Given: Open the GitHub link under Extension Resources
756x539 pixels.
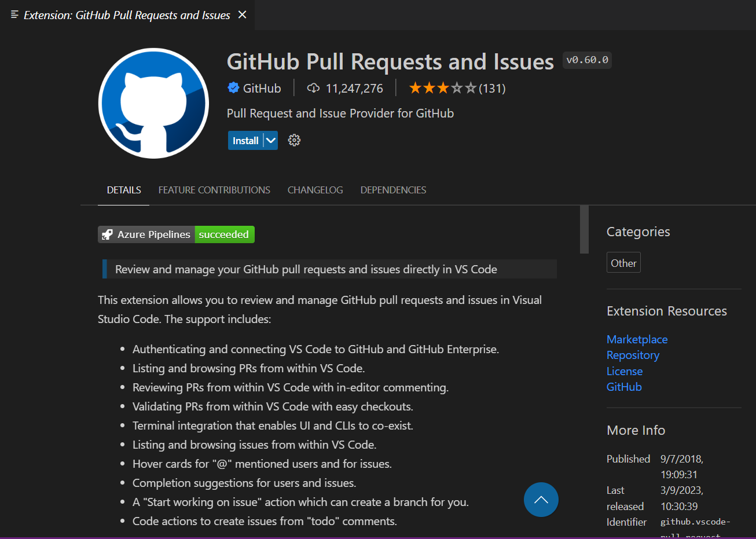Looking at the screenshot, I should pyautogui.click(x=624, y=387).
